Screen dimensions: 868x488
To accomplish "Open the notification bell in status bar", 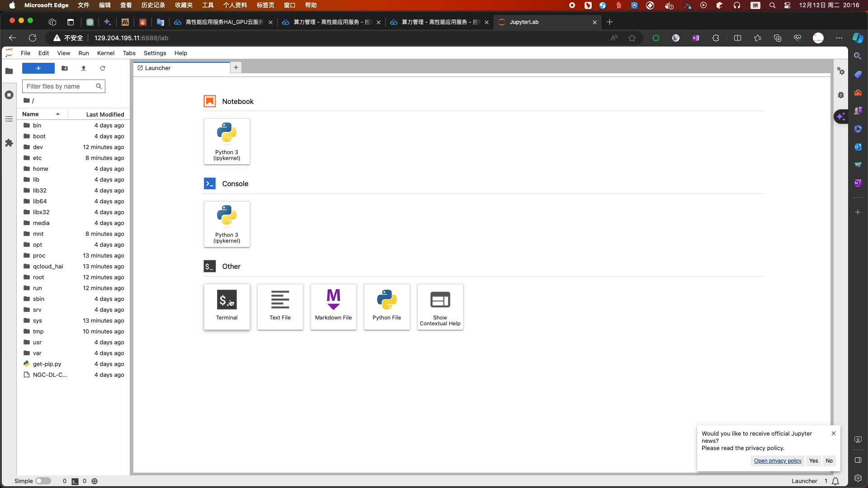I will pos(835,481).
